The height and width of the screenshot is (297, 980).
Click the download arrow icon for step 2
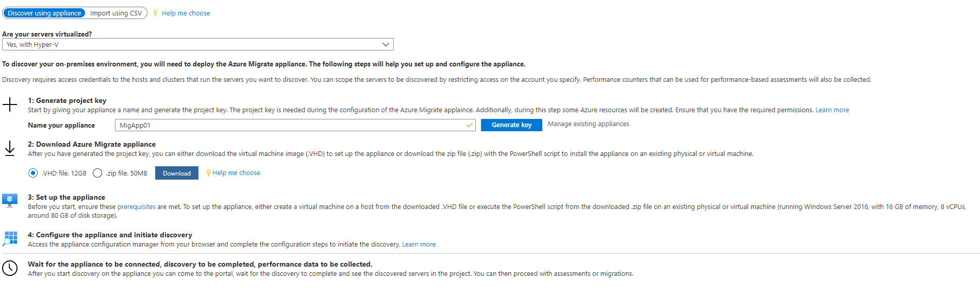point(10,149)
